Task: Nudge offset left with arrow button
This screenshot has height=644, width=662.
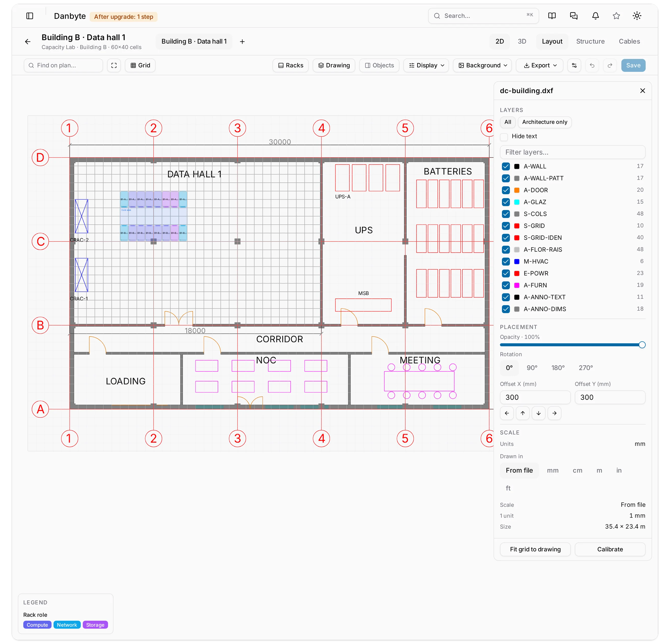Action: click(507, 413)
